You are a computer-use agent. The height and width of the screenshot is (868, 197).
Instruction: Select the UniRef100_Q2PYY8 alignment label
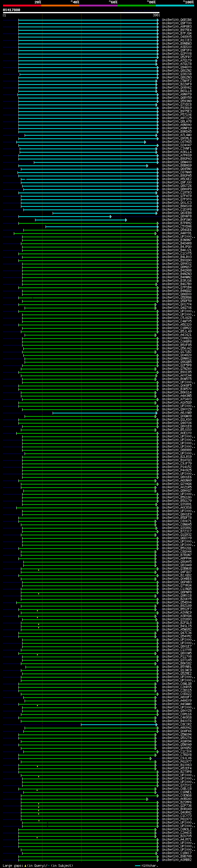(x=176, y=54)
